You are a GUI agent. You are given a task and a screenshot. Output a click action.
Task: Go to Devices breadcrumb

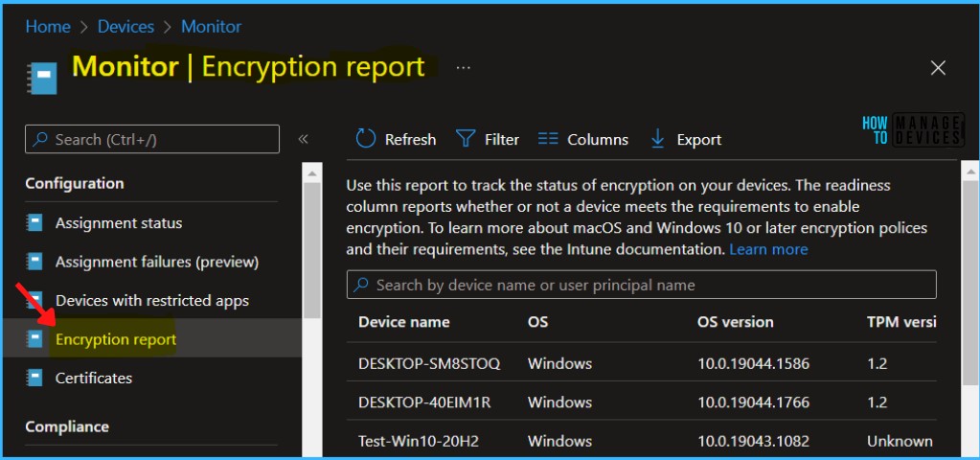coord(126,26)
